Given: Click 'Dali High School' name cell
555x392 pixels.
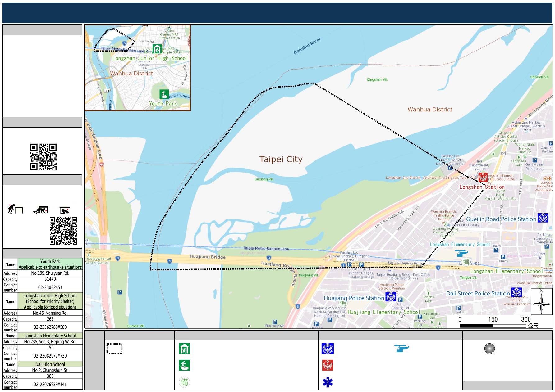Looking at the screenshot, I should click(x=50, y=364).
